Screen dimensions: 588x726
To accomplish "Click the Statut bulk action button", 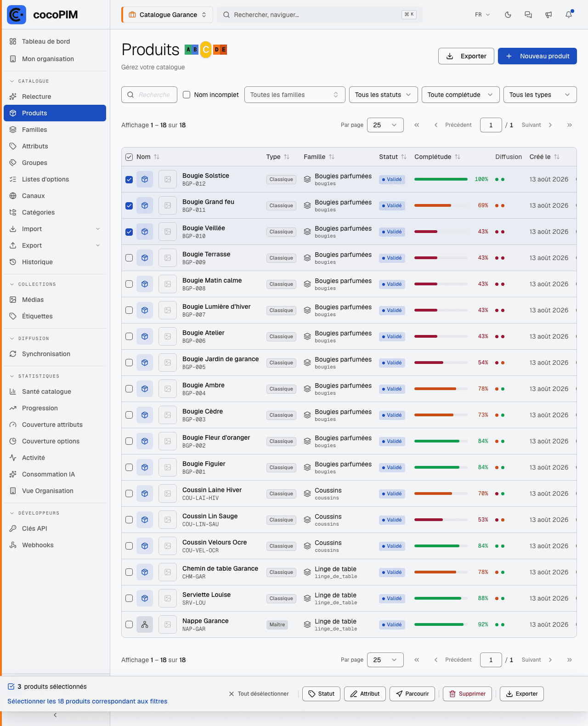I will (321, 694).
